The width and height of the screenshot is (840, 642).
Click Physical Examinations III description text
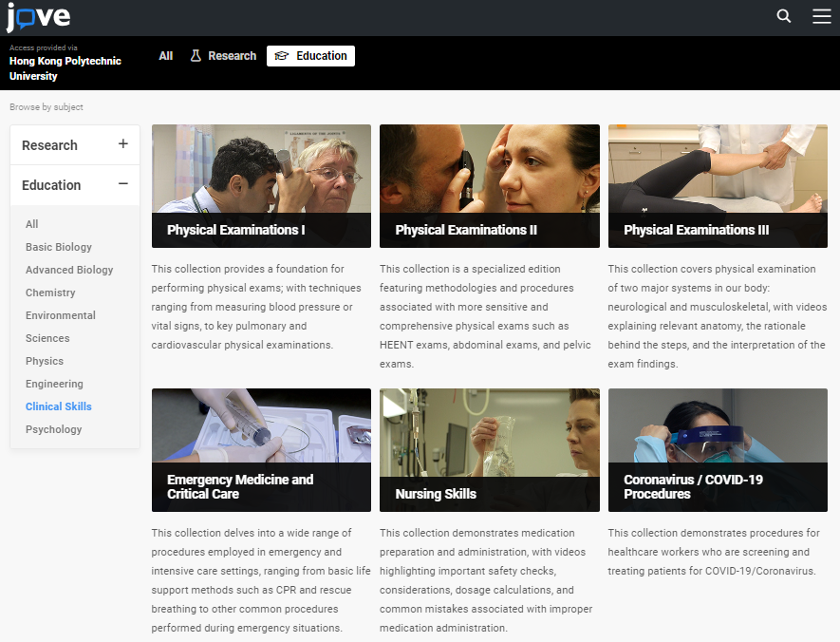click(717, 316)
